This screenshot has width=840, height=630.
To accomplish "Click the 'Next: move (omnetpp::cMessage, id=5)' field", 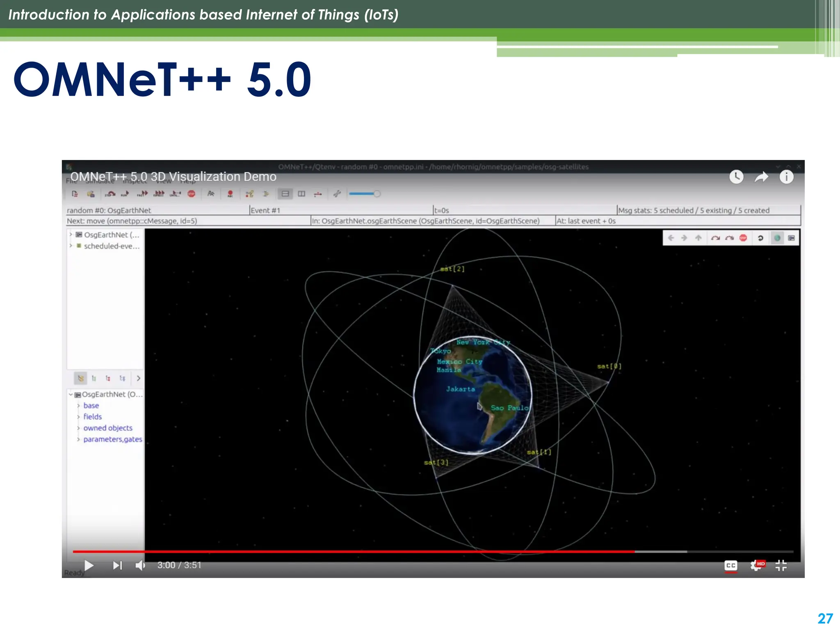I will (188, 221).
